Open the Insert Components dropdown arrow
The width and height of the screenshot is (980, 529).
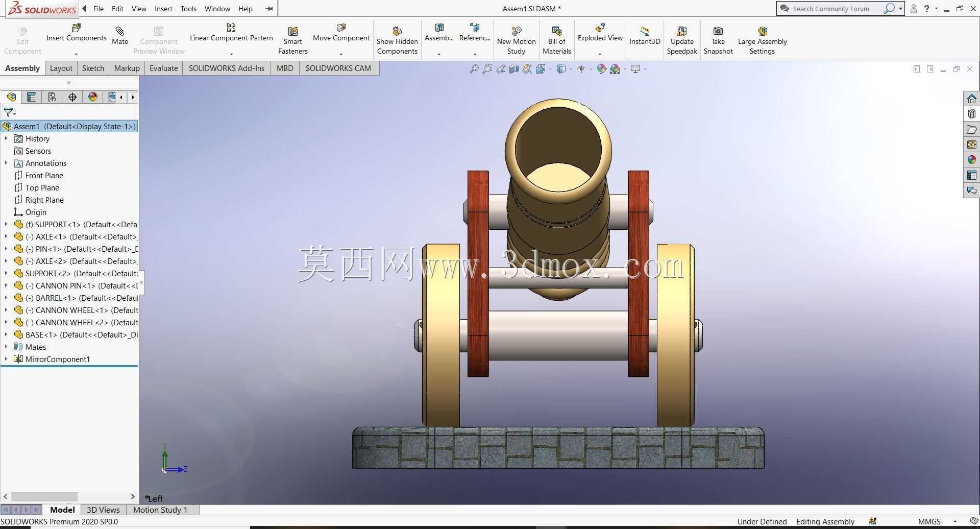coord(77,54)
